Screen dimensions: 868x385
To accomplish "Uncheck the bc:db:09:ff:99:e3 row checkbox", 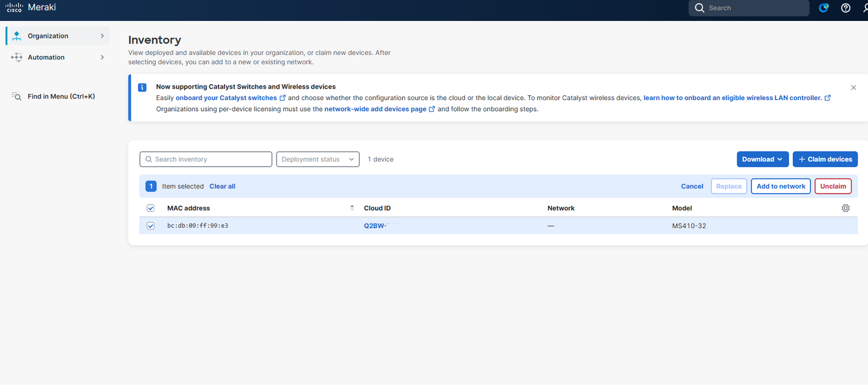I will [151, 226].
